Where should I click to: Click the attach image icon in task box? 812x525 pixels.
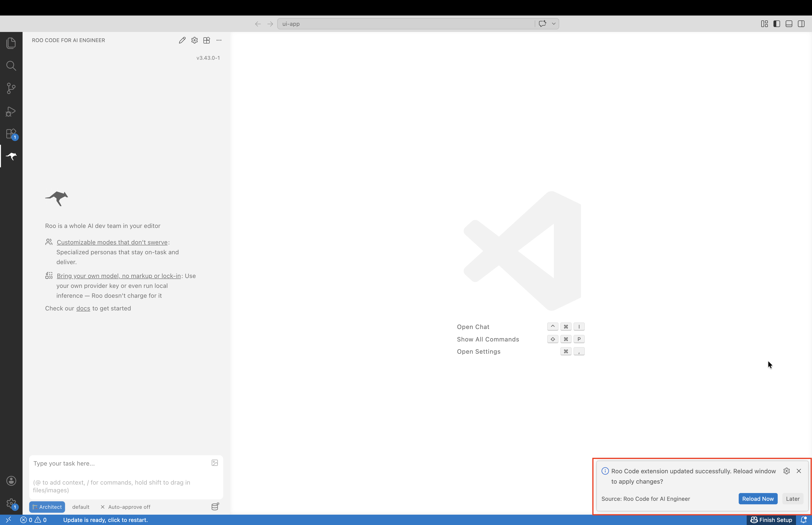pos(214,463)
